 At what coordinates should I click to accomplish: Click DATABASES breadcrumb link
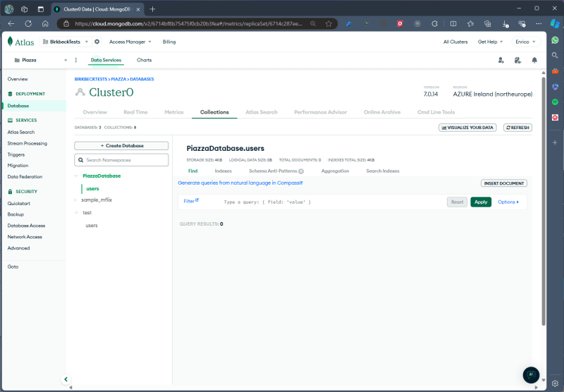click(142, 79)
